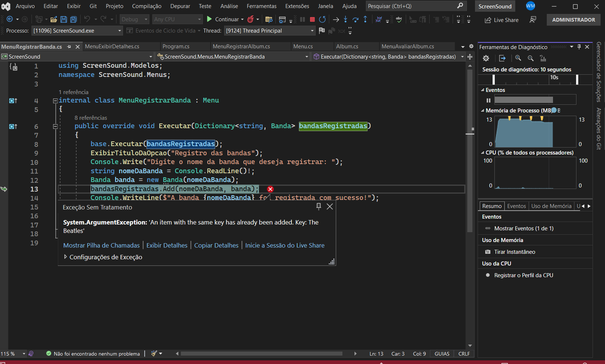Click the thread flag icon

[322, 31]
